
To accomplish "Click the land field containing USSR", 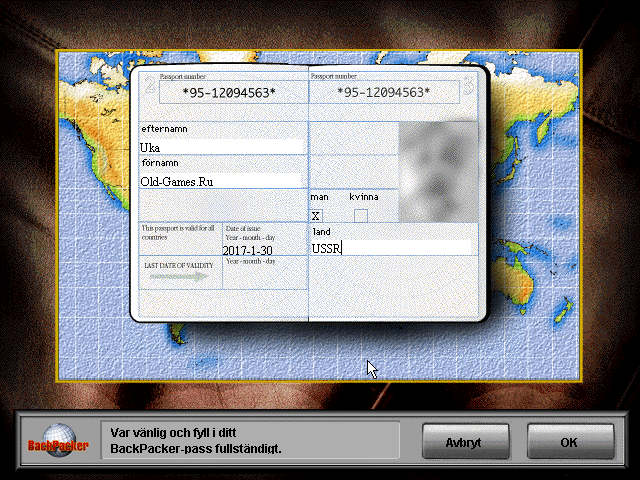I will click(392, 248).
